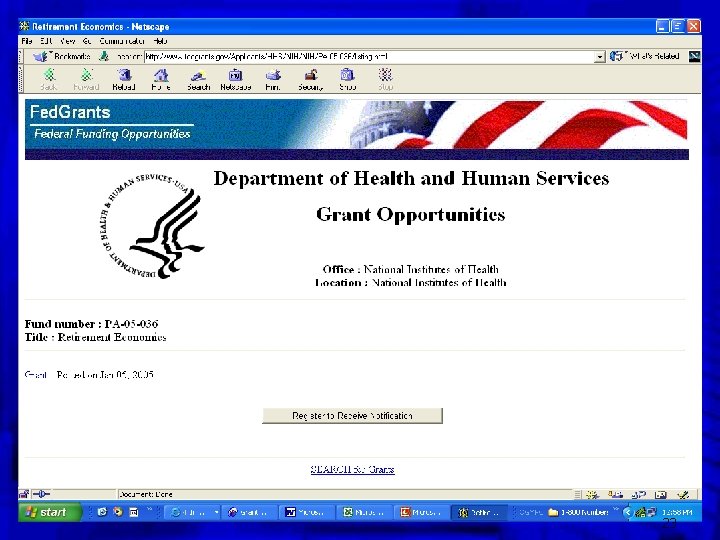The image size is (720, 540).
Task: Expand hidden system tray icons arrow
Action: (628, 512)
